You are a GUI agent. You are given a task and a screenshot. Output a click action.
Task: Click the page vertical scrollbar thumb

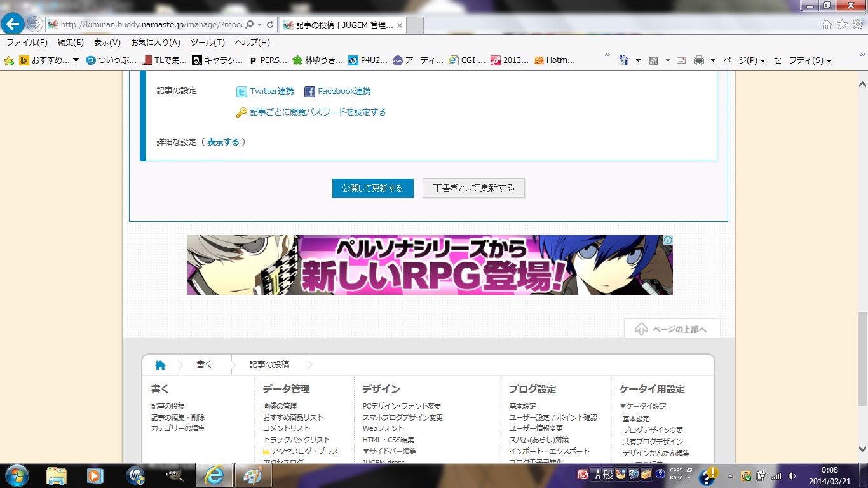pos(862,359)
